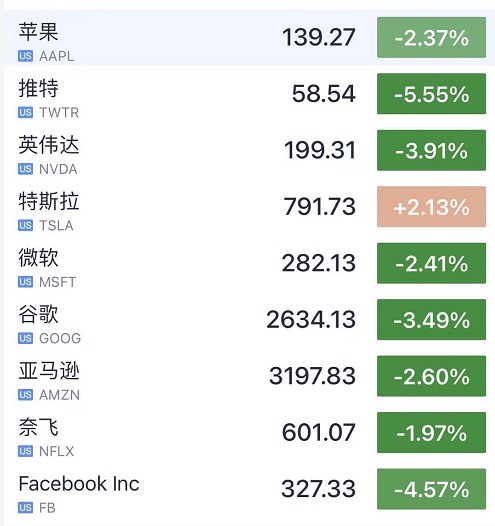Click the US market badge beside TSLA
Screen dimensions: 495x526
(25, 225)
